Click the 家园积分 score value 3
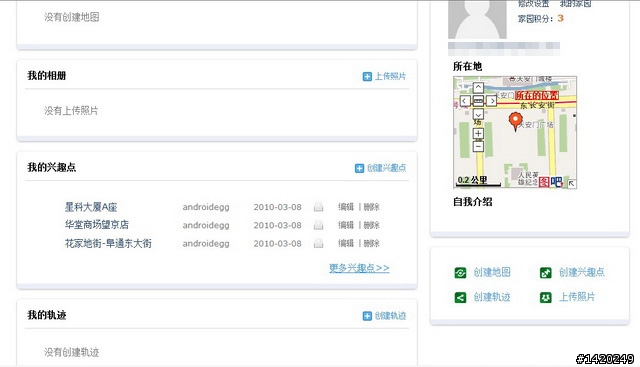 coord(560,18)
